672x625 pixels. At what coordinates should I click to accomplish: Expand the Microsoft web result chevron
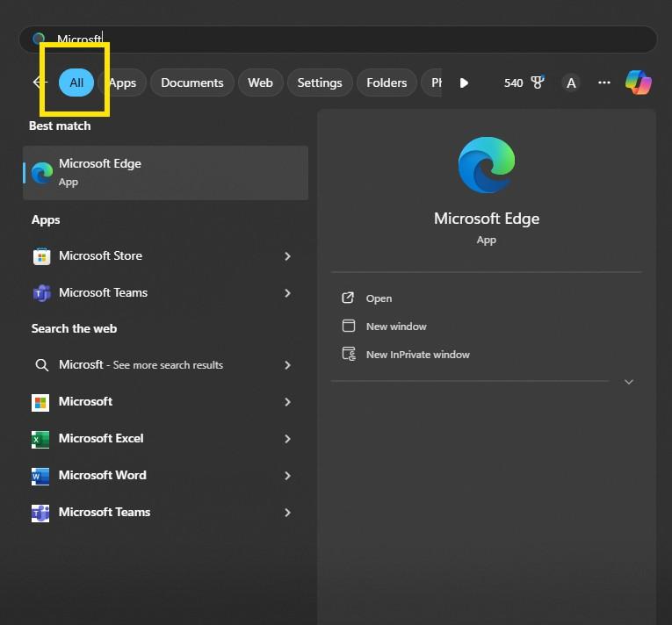(287, 402)
